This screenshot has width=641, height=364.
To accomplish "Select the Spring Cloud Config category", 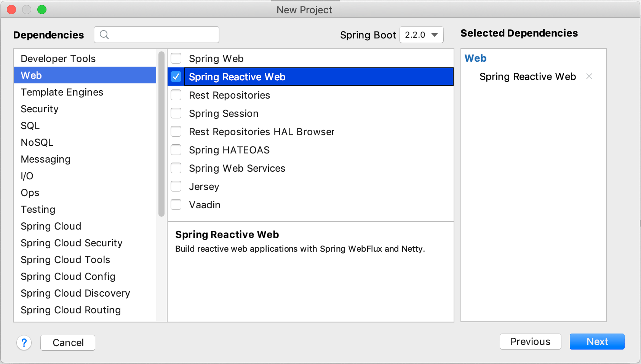I will [68, 276].
